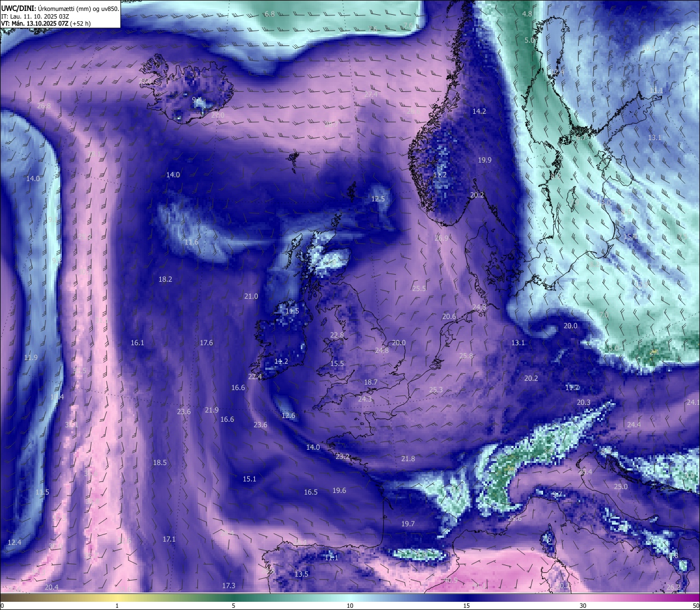700x610 pixels.
Task: Click the 22.8 value over Britain
Action: (337, 335)
